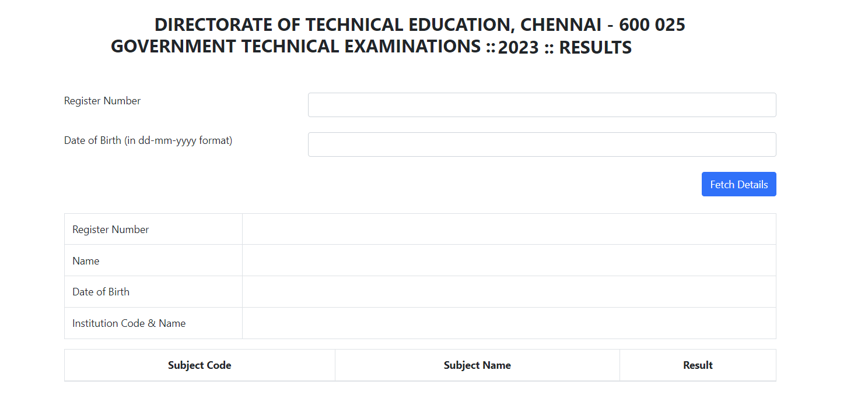
Task: Click the Institution Code & Name row label
Action: click(129, 323)
